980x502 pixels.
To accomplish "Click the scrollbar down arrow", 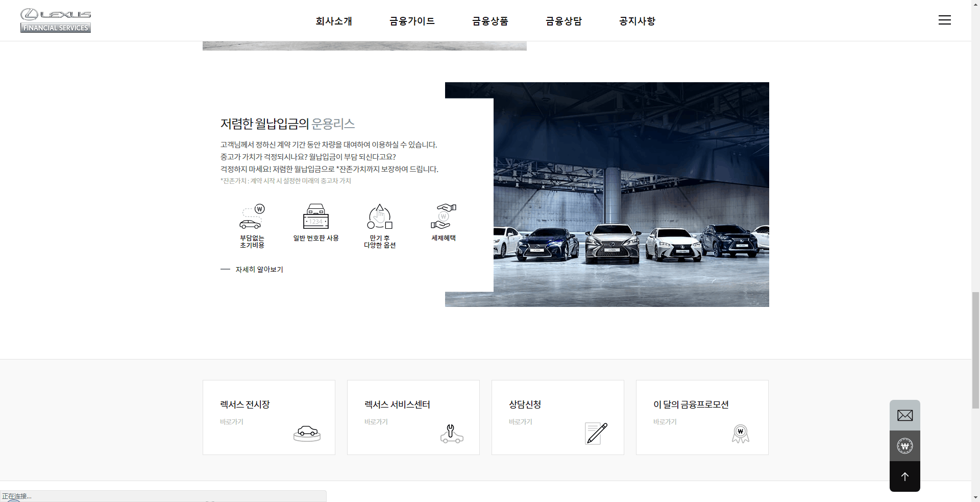I will click(975, 497).
